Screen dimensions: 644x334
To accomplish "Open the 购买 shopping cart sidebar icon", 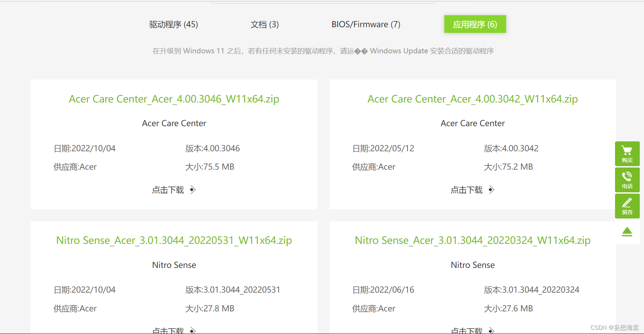I will 627,154.
